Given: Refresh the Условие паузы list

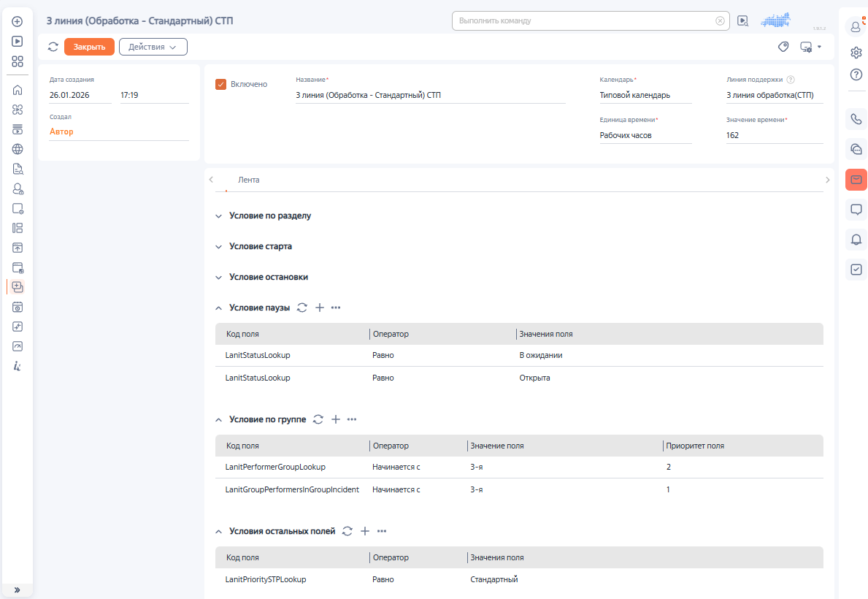Looking at the screenshot, I should tap(302, 308).
